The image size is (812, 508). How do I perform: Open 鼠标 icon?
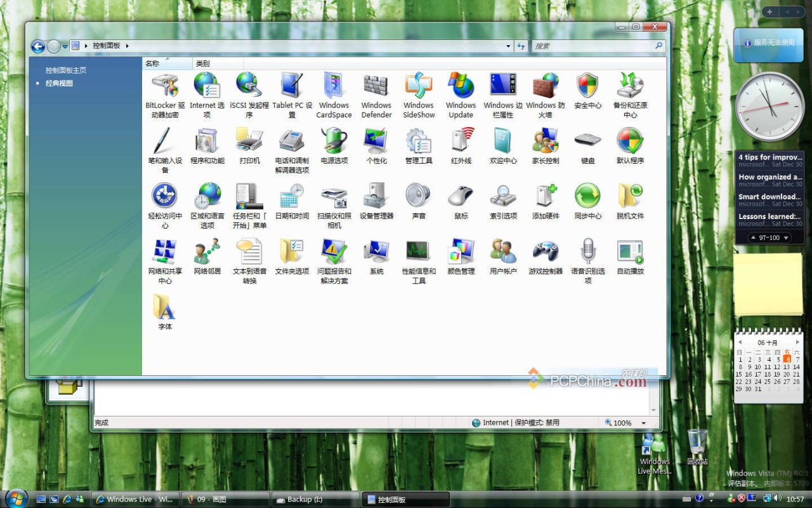point(461,196)
